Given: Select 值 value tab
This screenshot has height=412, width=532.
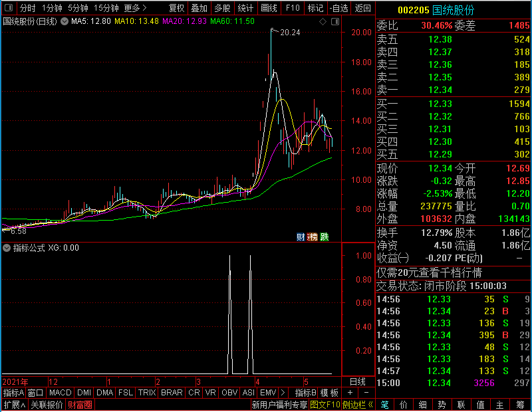Looking at the screenshot, I should [x=480, y=405].
